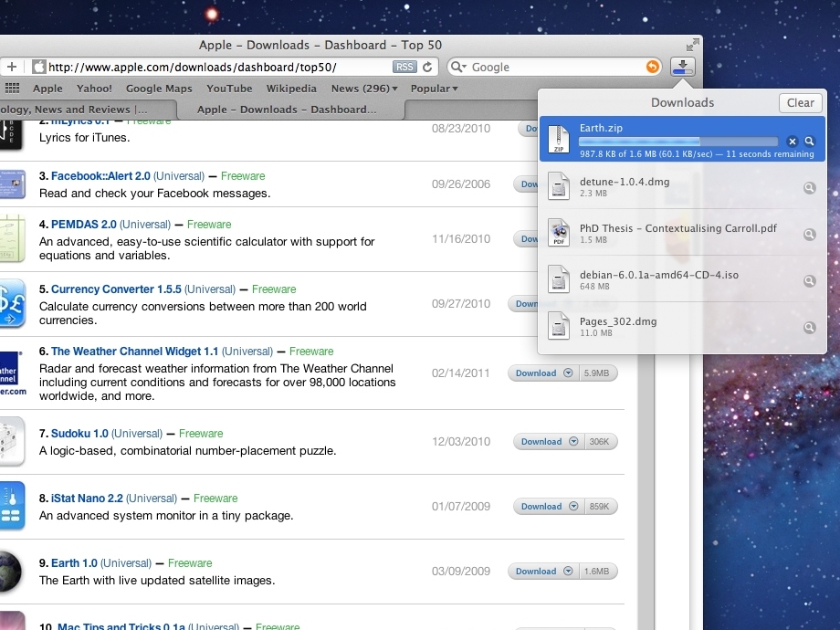Open the News (296) bookmarks dropdown
Screen dimensions: 840x630
point(364,89)
